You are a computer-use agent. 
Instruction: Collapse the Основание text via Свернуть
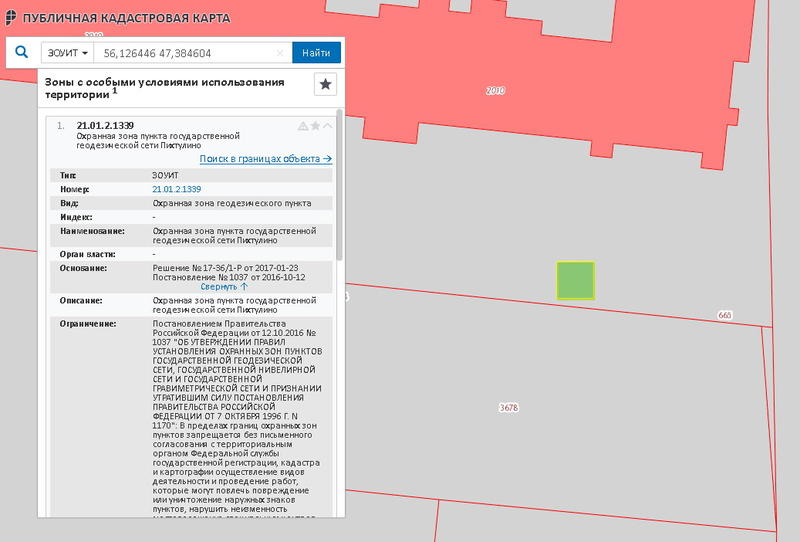(224, 286)
